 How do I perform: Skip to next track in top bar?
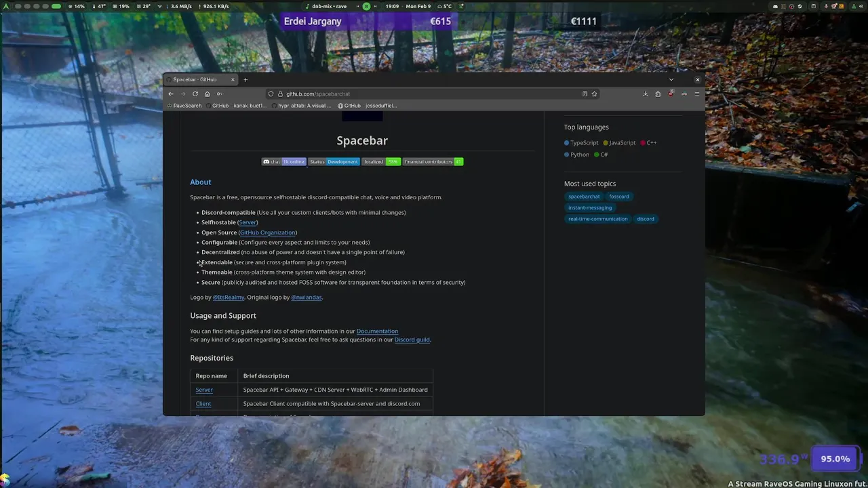click(x=375, y=6)
